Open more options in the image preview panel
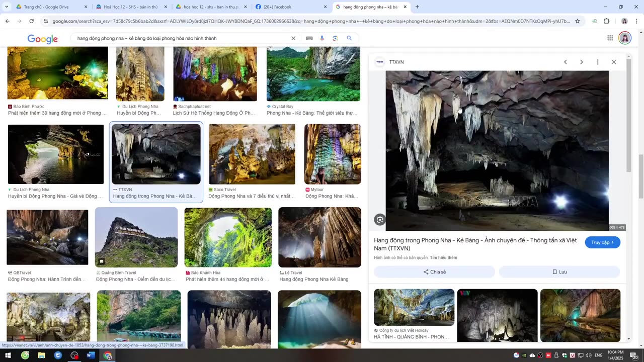Viewport: 644px width, 362px height. (598, 62)
